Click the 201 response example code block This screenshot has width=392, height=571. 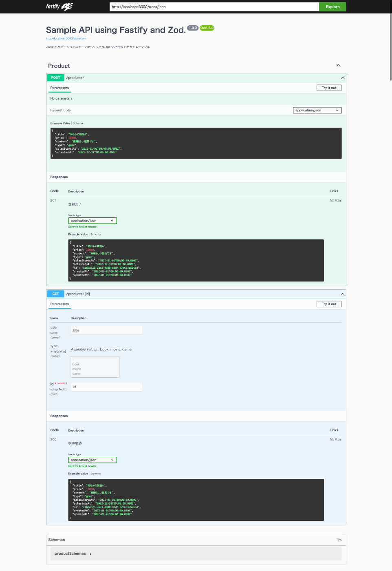pyautogui.click(x=196, y=261)
